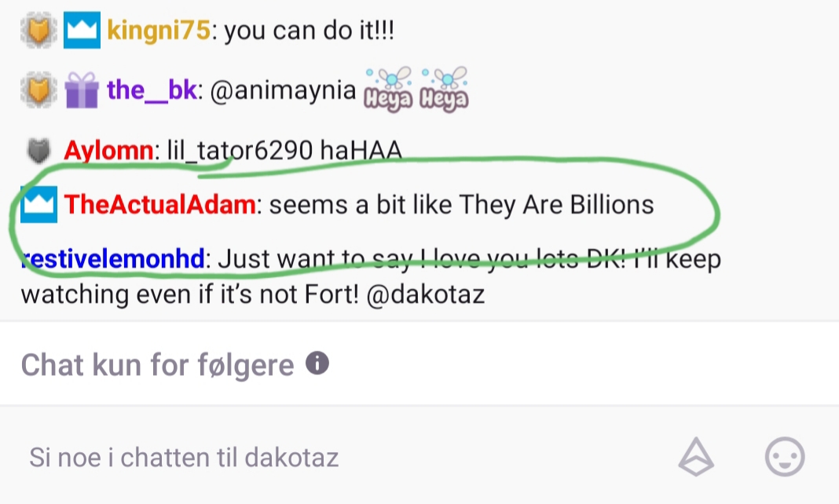Tap the second Heya emote
Viewport: 839px width, 504px height.
(x=444, y=89)
